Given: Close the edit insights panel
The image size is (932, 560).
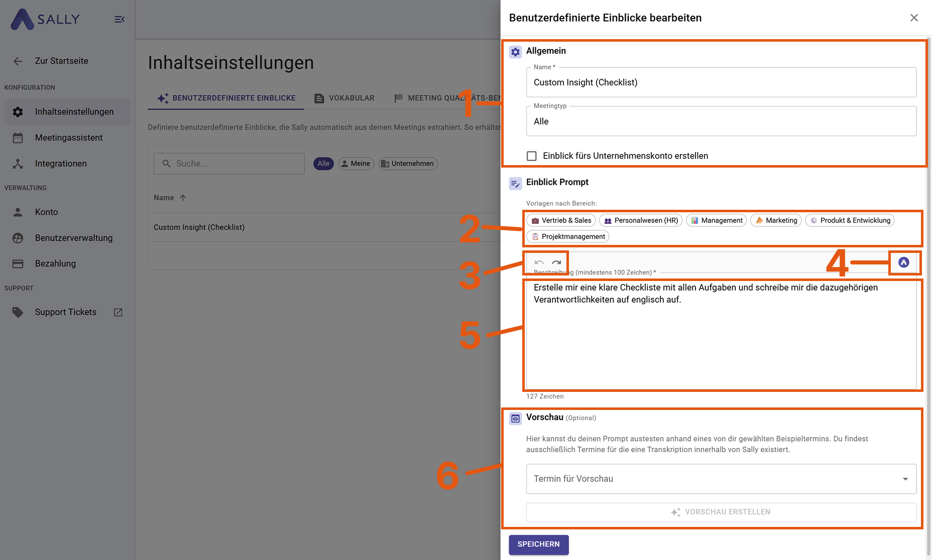Looking at the screenshot, I should point(914,18).
